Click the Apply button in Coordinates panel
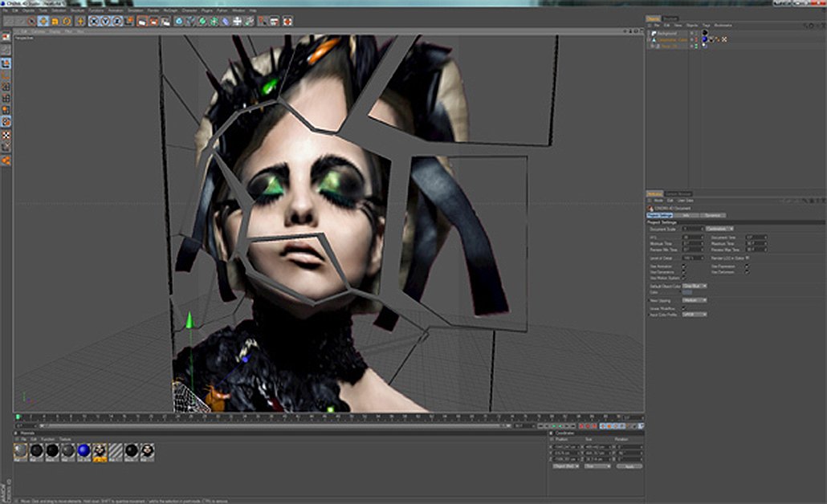The image size is (827, 504). pyautogui.click(x=629, y=465)
